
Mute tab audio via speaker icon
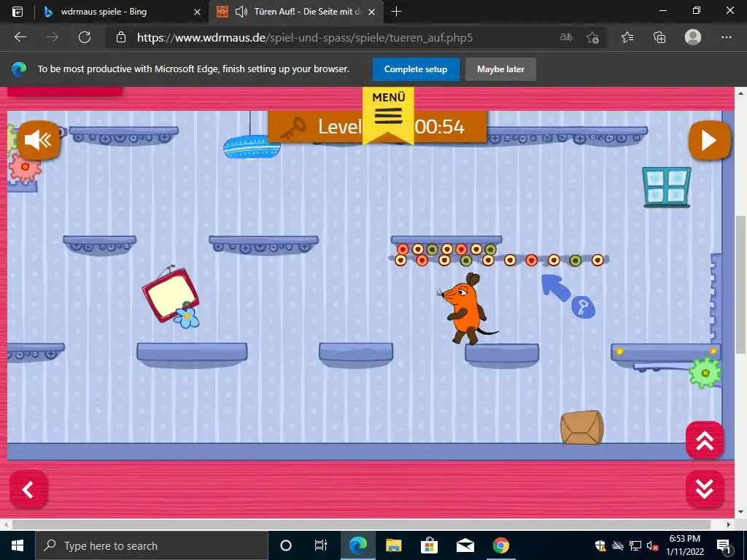point(241,12)
